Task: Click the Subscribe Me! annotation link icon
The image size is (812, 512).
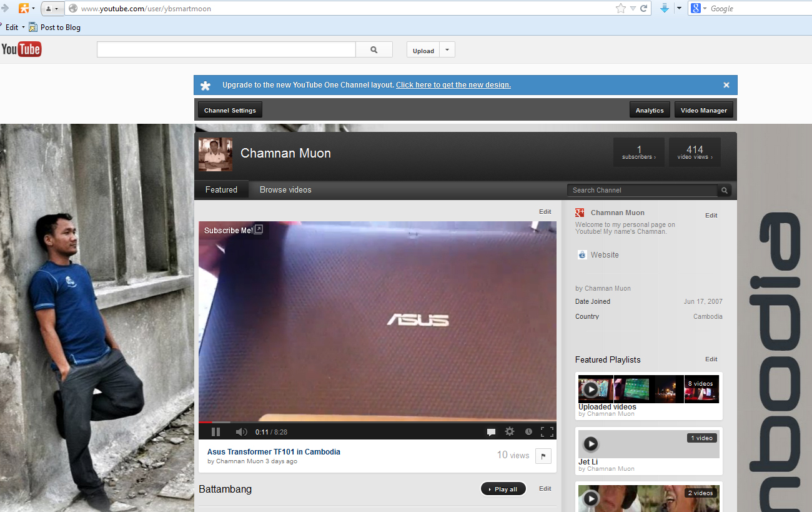Action: (x=259, y=229)
